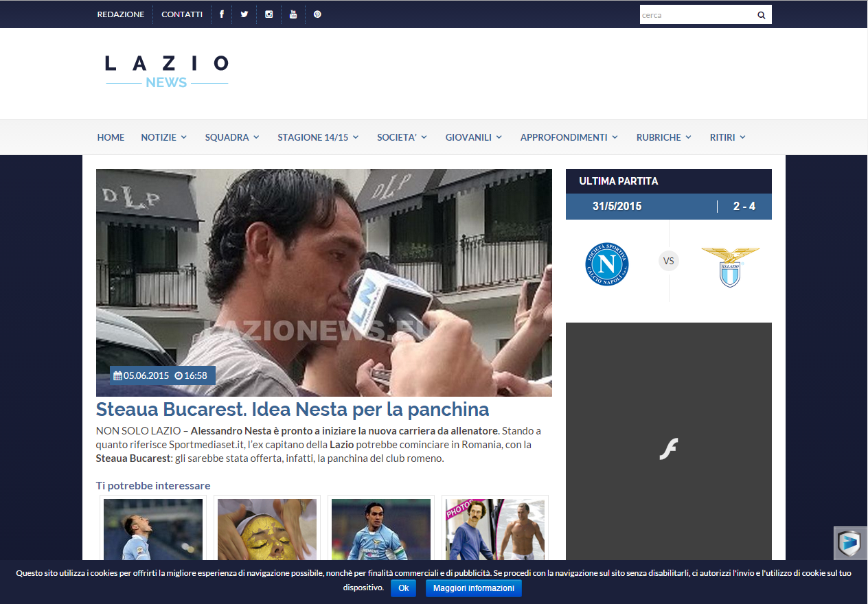868x604 pixels.
Task: Open the Pinterest icon in top bar
Action: tap(317, 14)
